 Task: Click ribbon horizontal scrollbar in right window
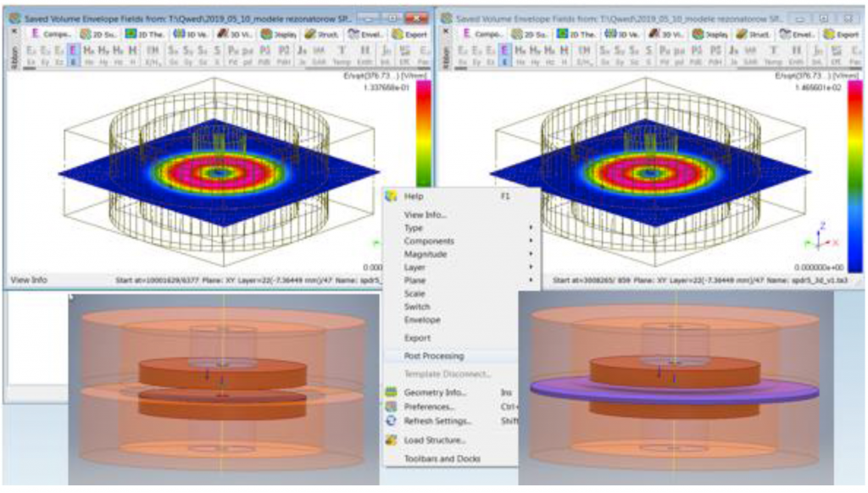(659, 69)
